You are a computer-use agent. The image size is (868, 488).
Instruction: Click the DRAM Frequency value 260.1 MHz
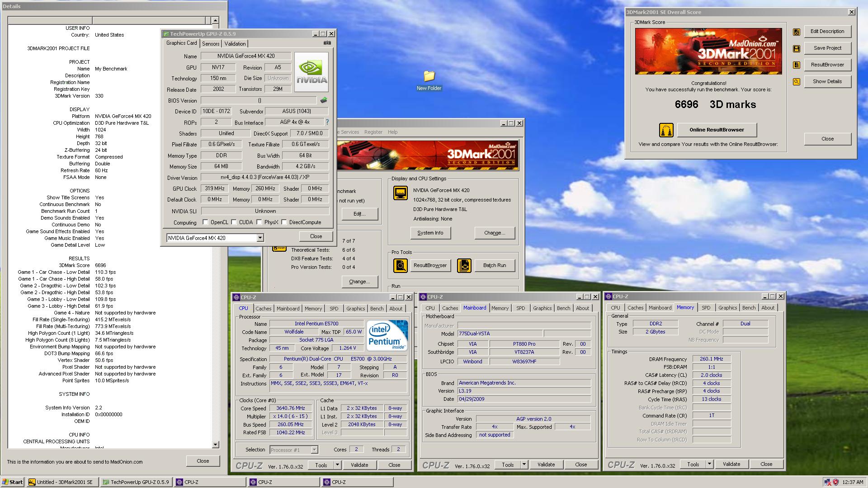pyautogui.click(x=712, y=359)
